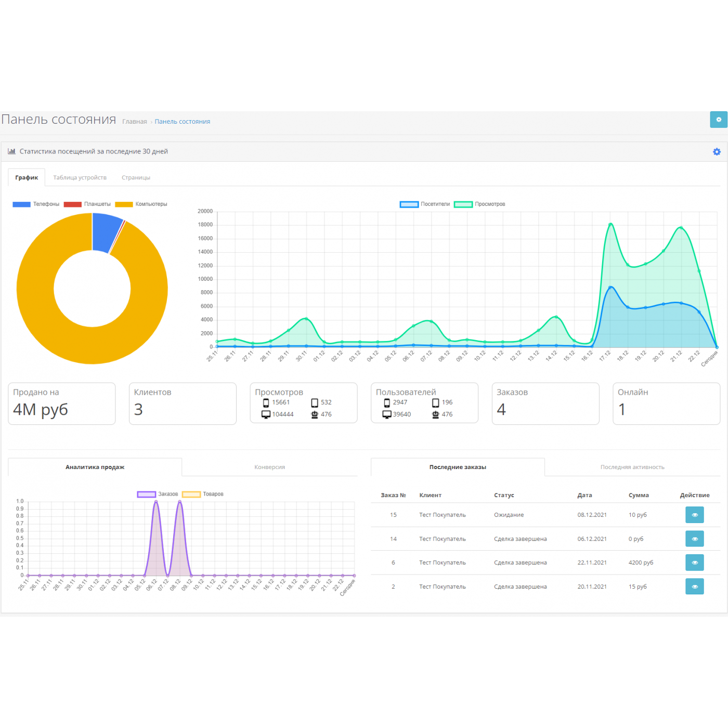728x728 pixels.
Task: Open the Последняя активность tab
Action: pyautogui.click(x=632, y=467)
